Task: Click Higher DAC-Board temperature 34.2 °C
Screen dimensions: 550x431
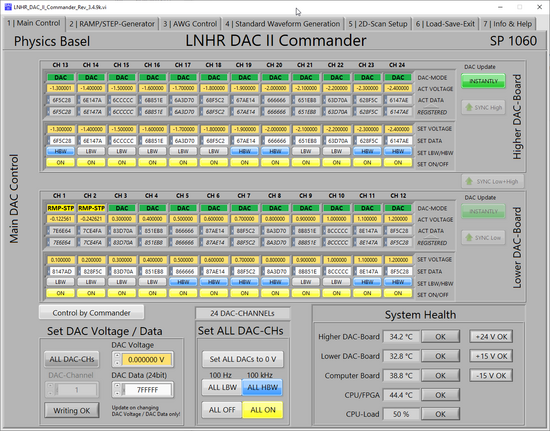Action: click(401, 337)
